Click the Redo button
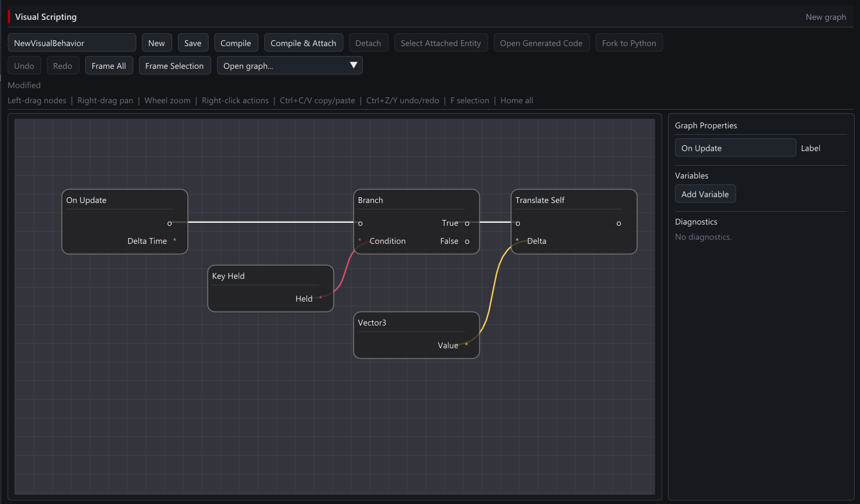The image size is (860, 504). 62,65
